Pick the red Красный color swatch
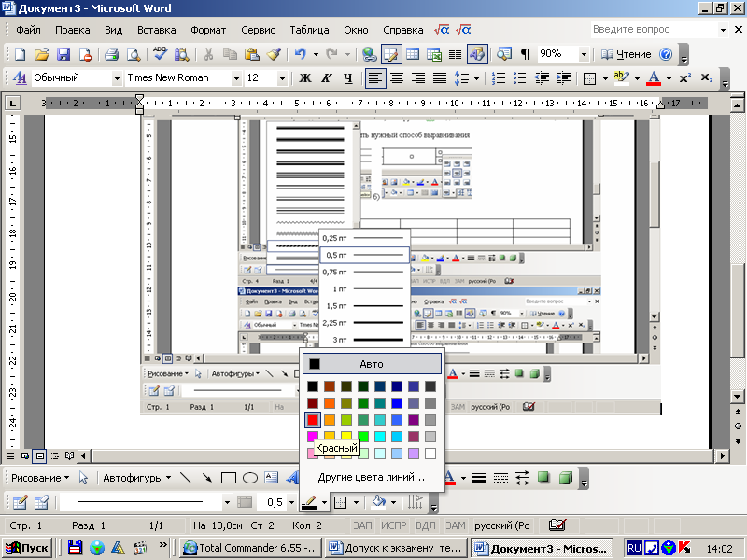 coord(313,419)
